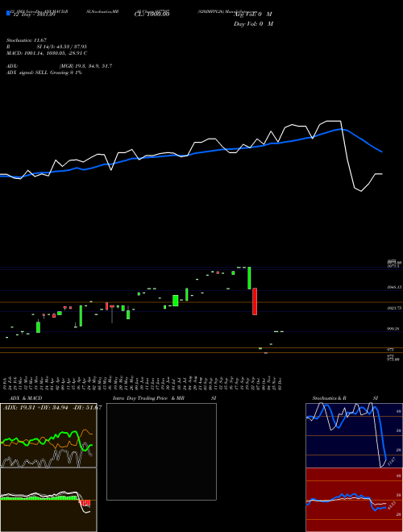403x532 pixels.
Task: Click the tall red candlestick on price chart
Action: pyautogui.click(x=255, y=301)
